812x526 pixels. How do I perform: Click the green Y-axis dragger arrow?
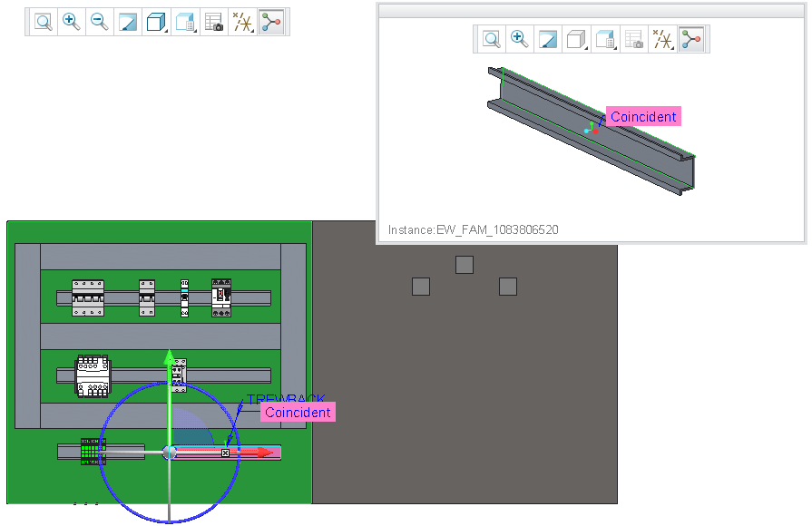(x=169, y=358)
